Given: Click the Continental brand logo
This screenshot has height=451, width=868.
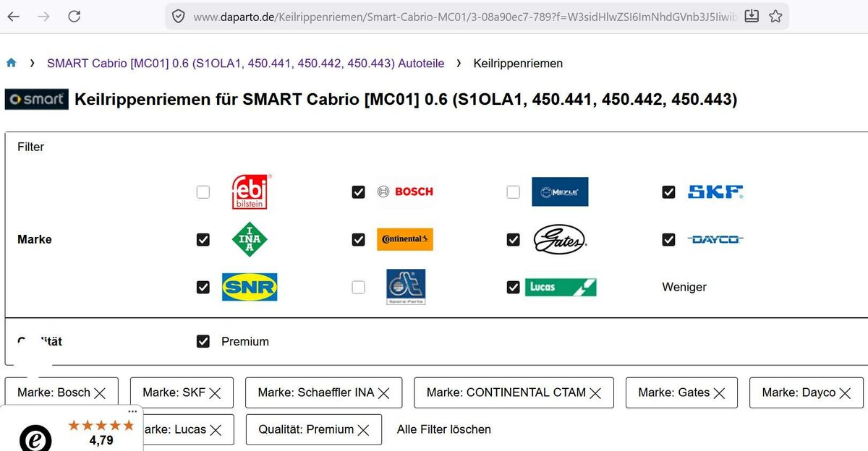Looking at the screenshot, I should pos(405,240).
